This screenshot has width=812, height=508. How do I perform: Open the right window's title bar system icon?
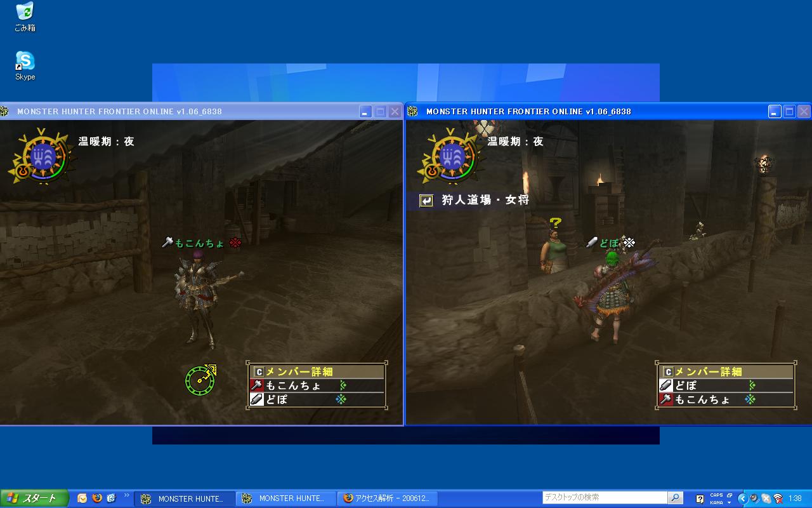coord(413,112)
